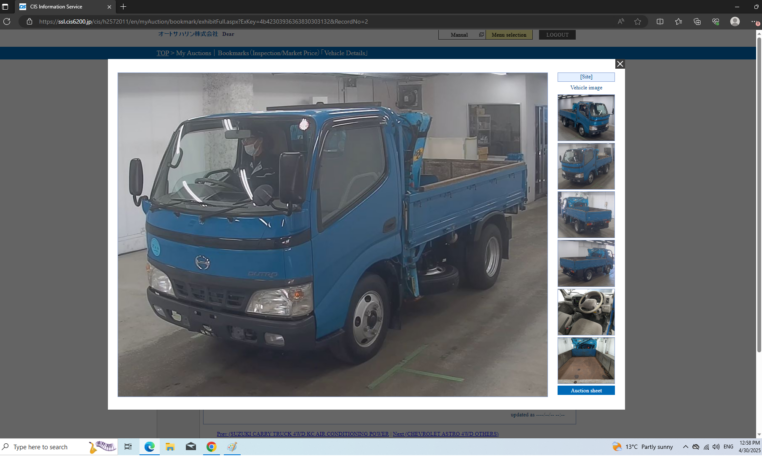Open the TOP breadcrumb link
762x456 pixels.
(163, 53)
